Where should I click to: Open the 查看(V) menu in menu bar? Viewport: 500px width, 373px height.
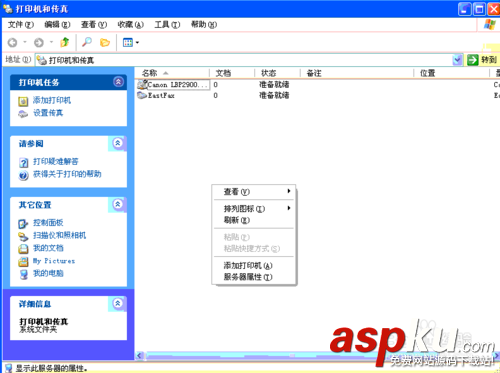pyautogui.click(x=94, y=25)
